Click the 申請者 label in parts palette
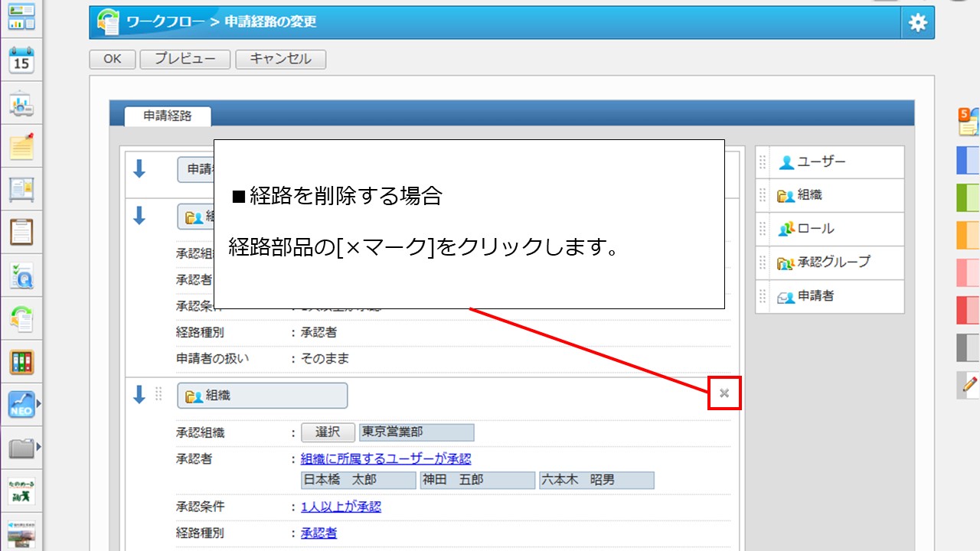980x551 pixels. (816, 296)
